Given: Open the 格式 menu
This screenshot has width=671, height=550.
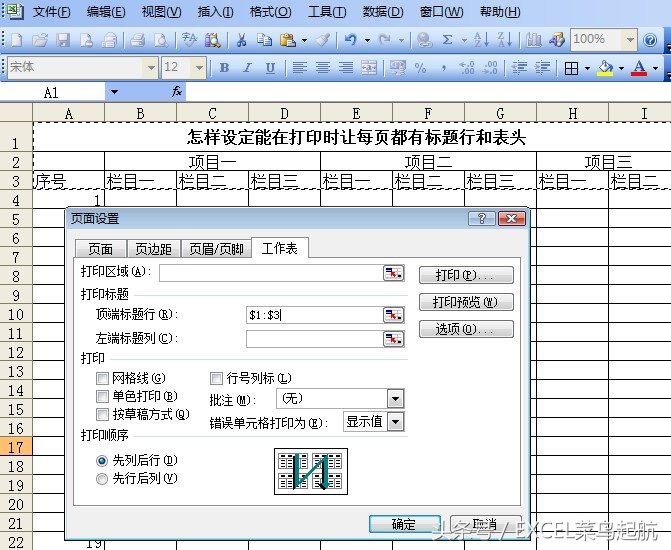Looking at the screenshot, I should pos(270,12).
